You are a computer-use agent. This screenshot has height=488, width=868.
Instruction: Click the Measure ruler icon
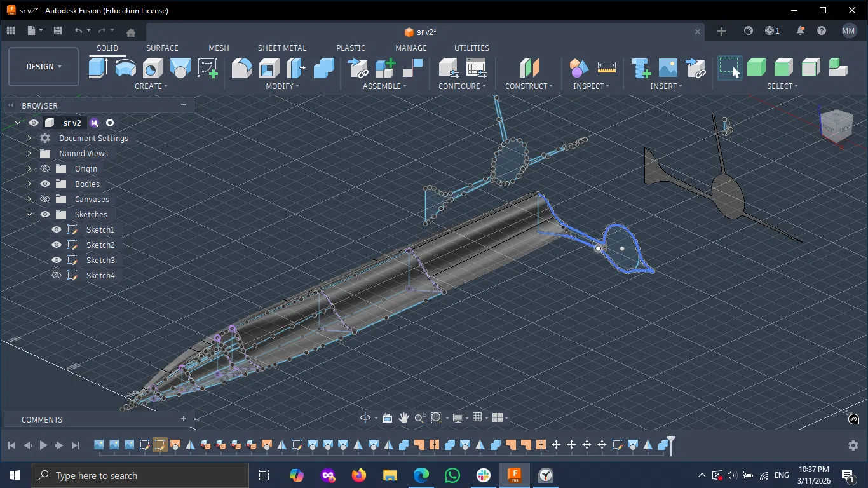[607, 67]
